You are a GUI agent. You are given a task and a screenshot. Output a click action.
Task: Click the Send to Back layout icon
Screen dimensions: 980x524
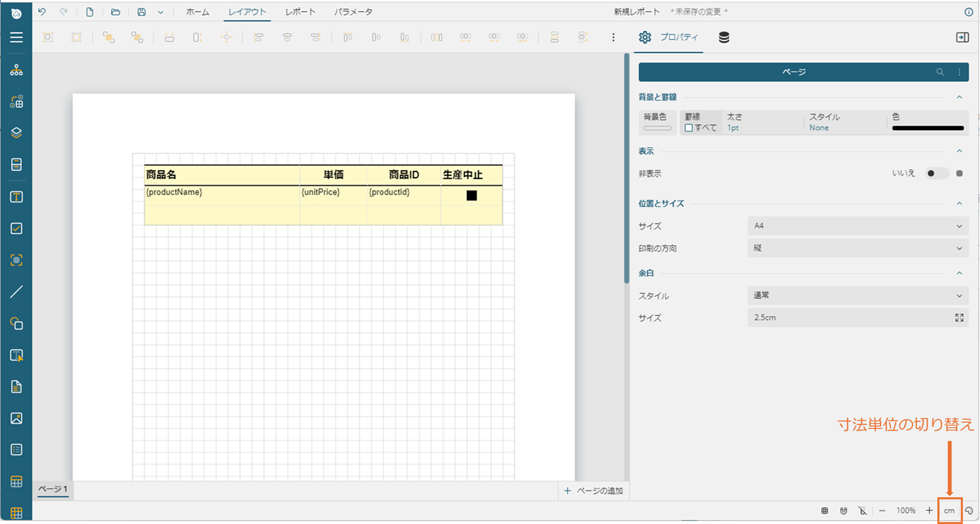click(137, 37)
